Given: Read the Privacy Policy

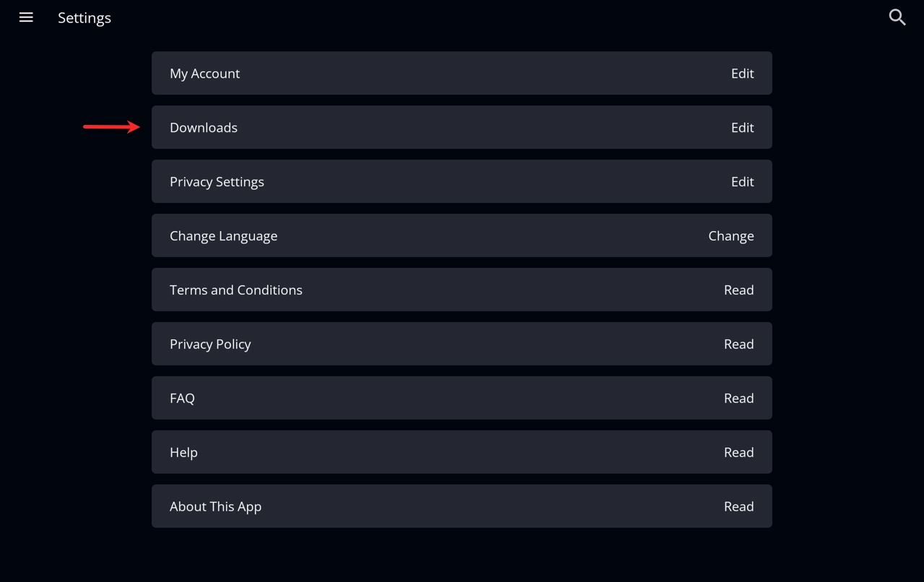Looking at the screenshot, I should pos(738,344).
